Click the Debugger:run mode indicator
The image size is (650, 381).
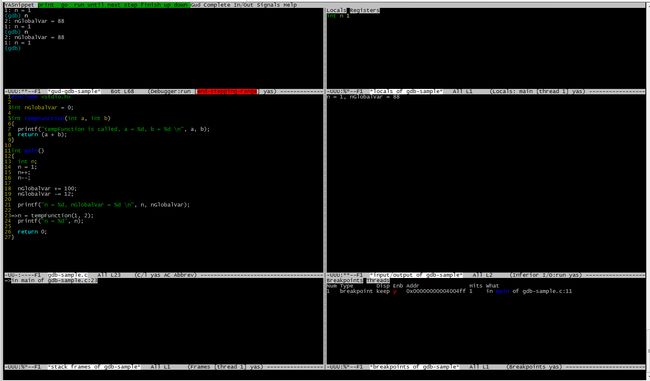[x=171, y=91]
